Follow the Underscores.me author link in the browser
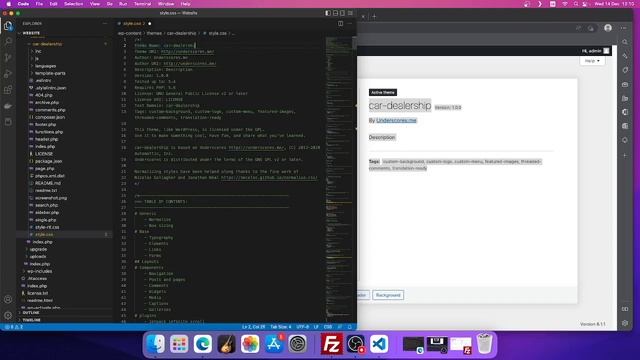 point(396,120)
